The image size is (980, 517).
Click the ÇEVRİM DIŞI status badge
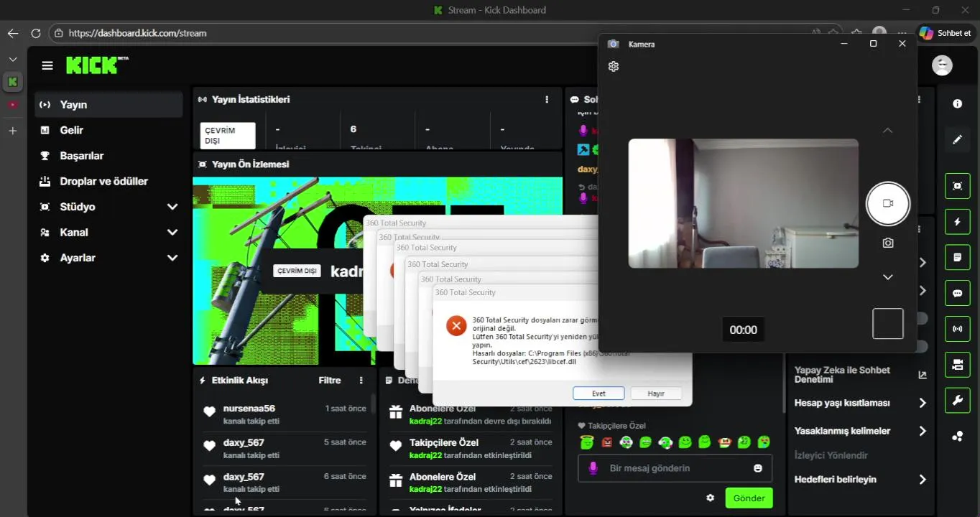click(x=228, y=136)
